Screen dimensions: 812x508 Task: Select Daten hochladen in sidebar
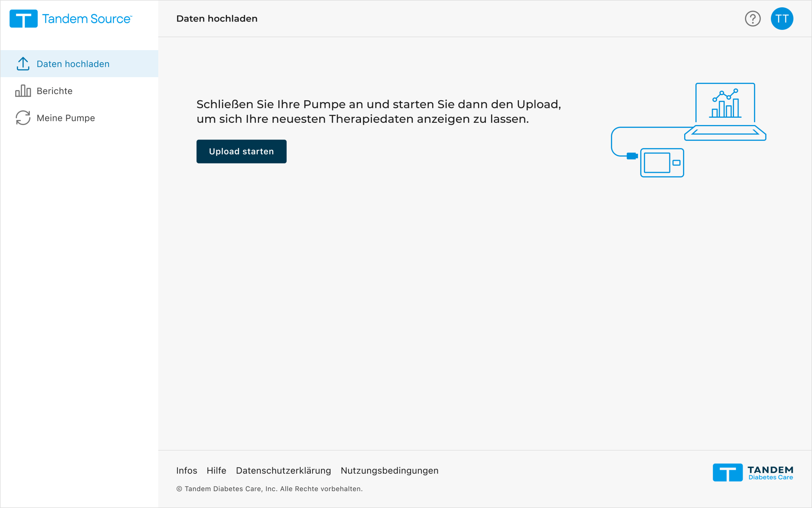tap(73, 64)
